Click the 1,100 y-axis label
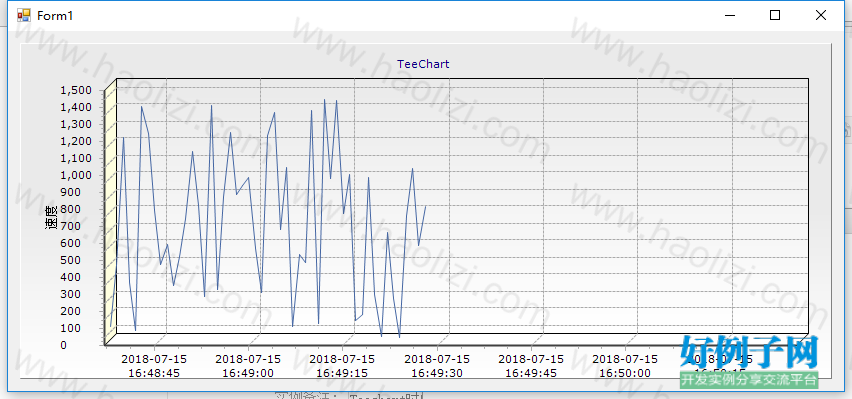Image resolution: width=852 pixels, height=399 pixels. (76, 158)
